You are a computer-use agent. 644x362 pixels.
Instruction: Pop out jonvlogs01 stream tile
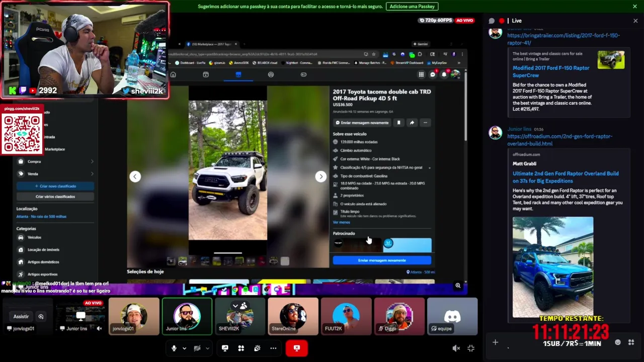[x=41, y=316]
